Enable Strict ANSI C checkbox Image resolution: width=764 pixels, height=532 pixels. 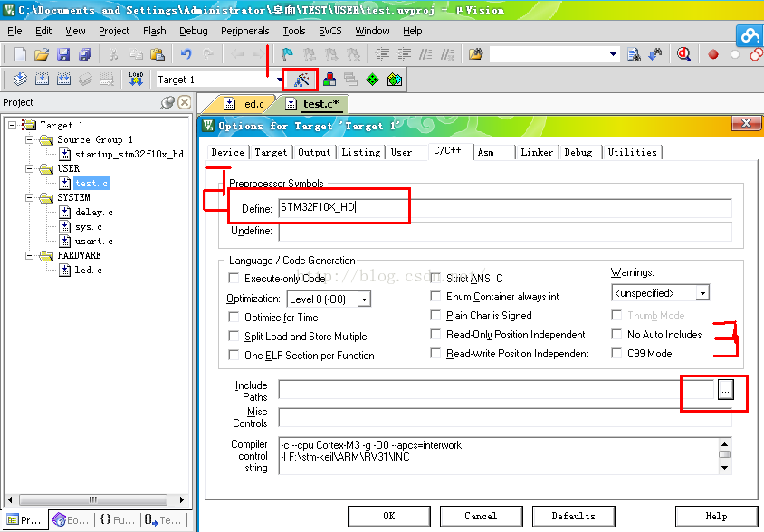435,278
